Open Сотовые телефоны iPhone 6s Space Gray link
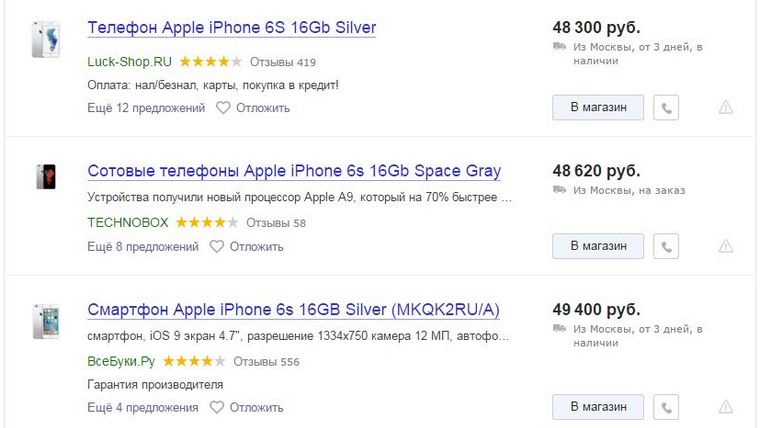Image resolution: width=760 pixels, height=428 pixels. click(294, 171)
